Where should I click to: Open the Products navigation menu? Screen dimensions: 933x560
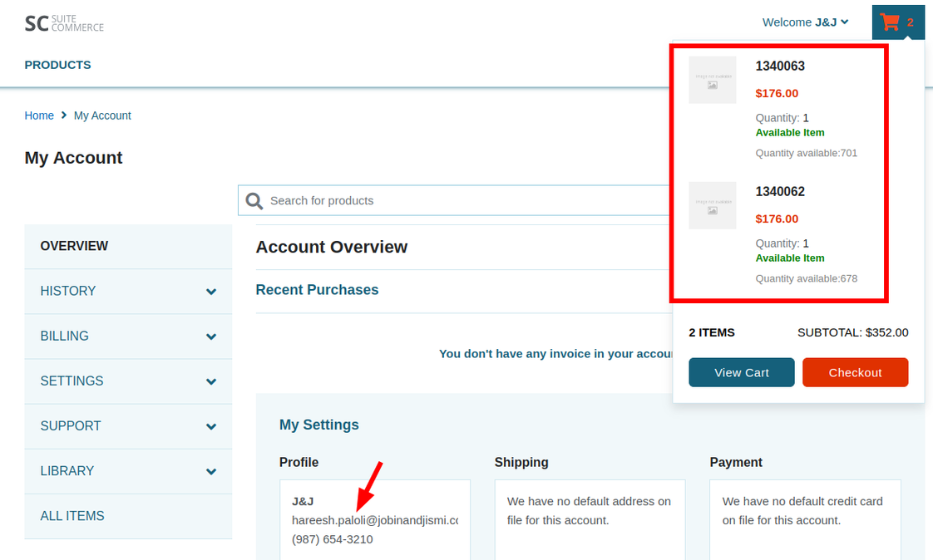[58, 65]
